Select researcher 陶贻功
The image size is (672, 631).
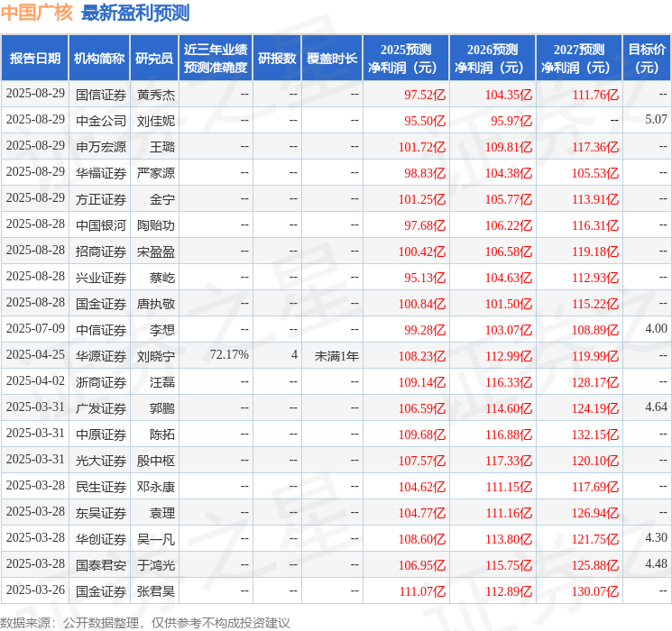155,224
